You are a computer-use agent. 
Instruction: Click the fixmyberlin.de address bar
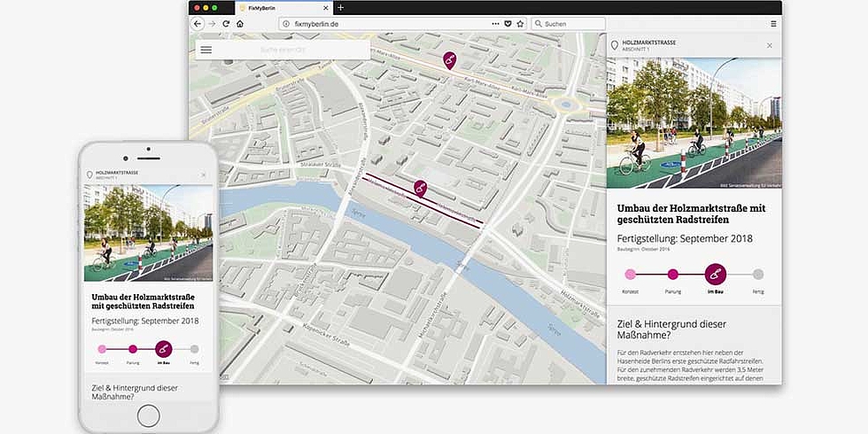coord(403,24)
